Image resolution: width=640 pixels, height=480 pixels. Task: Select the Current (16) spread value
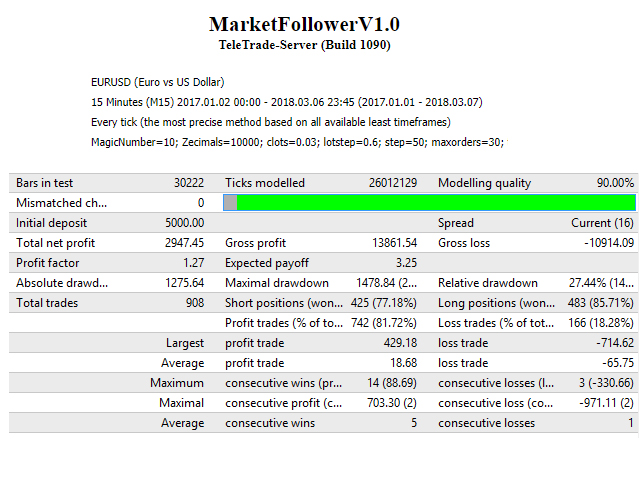pos(602,223)
